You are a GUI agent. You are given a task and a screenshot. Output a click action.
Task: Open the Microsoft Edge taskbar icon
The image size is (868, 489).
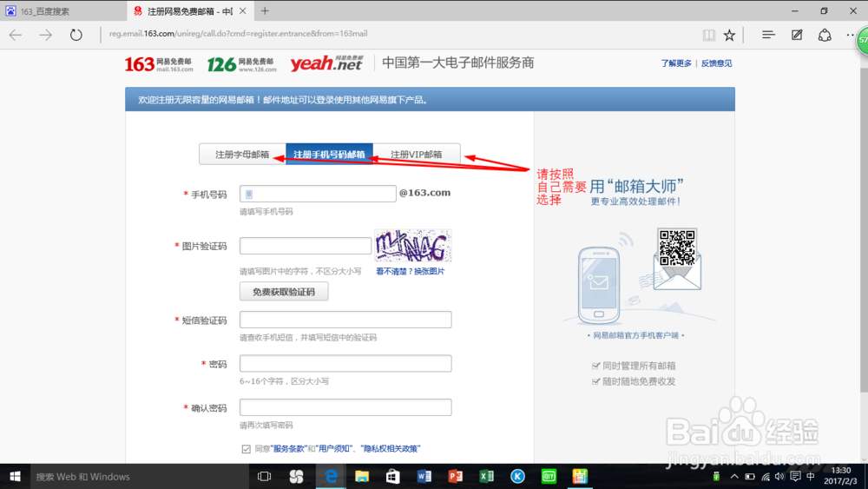(331, 476)
